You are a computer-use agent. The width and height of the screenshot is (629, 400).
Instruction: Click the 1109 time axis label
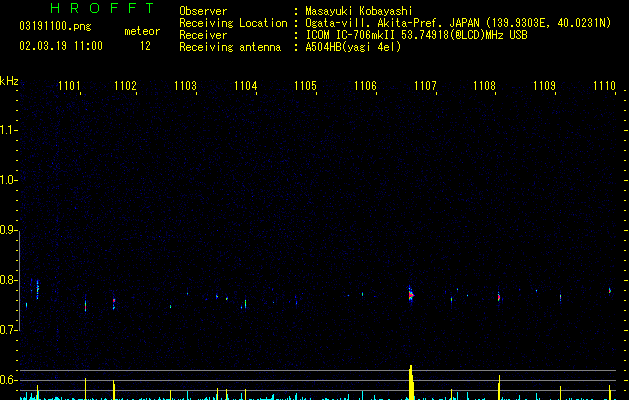544,85
